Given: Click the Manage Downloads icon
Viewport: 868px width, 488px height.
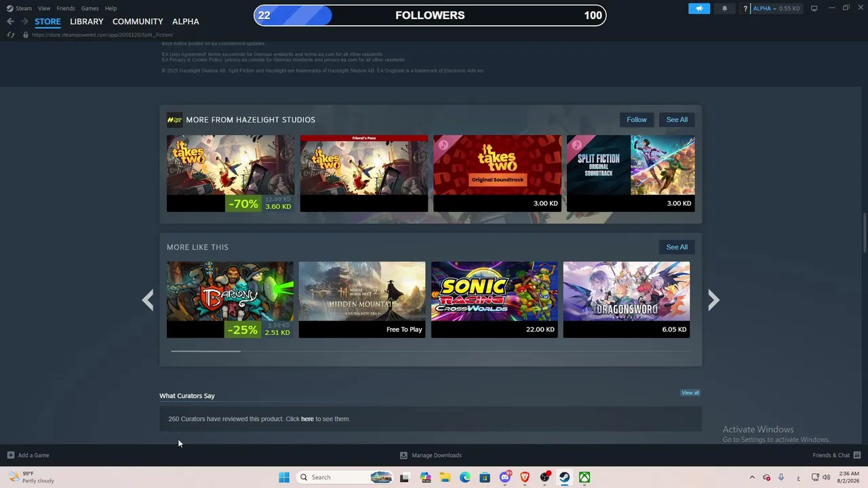Looking at the screenshot, I should (403, 455).
